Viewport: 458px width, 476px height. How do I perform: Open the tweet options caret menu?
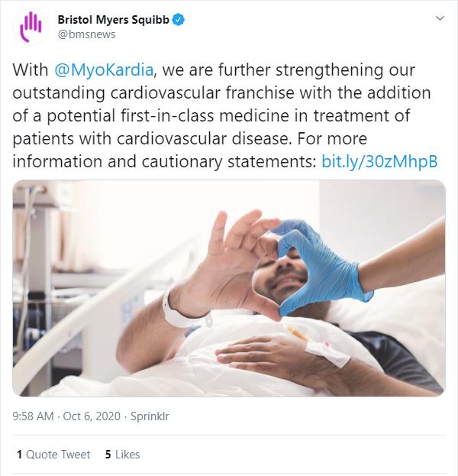click(440, 18)
